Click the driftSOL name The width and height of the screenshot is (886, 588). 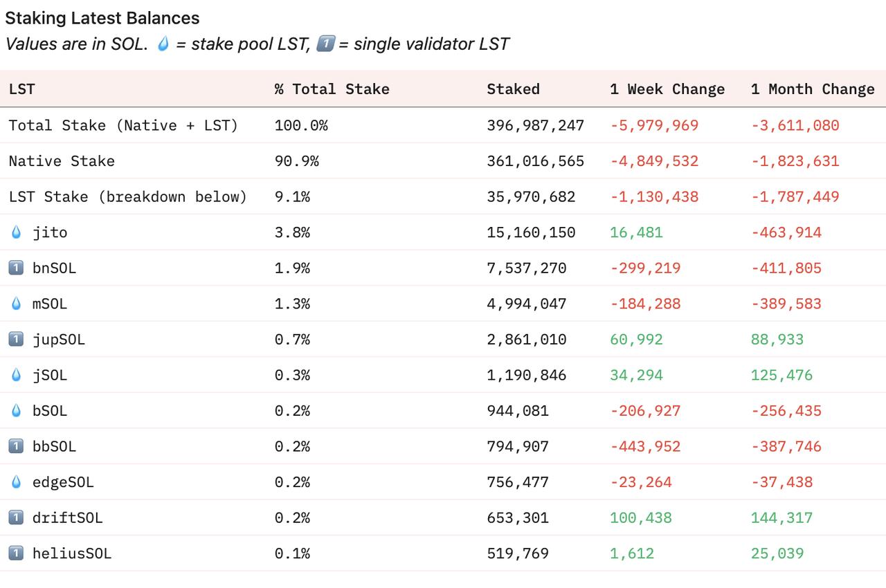pos(67,517)
